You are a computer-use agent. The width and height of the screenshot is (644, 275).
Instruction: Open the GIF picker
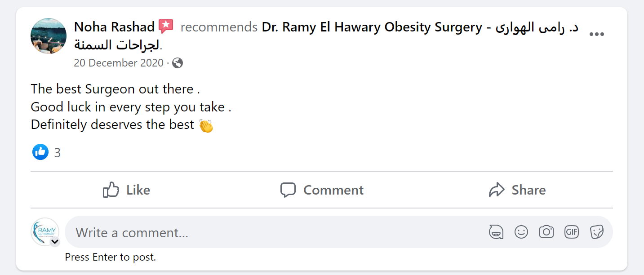pyautogui.click(x=572, y=232)
